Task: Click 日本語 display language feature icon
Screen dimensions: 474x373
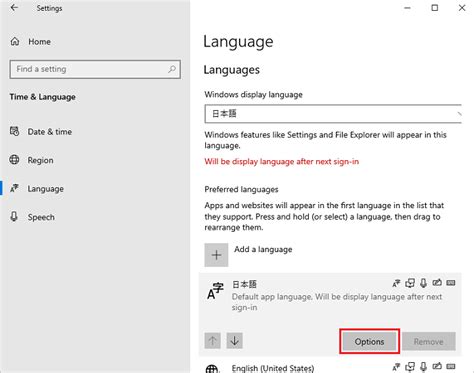Action: 396,283
